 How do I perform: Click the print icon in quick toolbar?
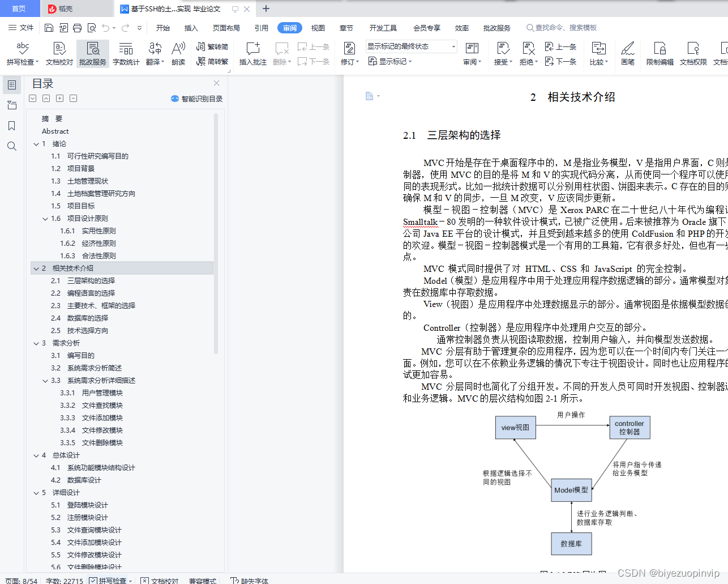[78, 28]
